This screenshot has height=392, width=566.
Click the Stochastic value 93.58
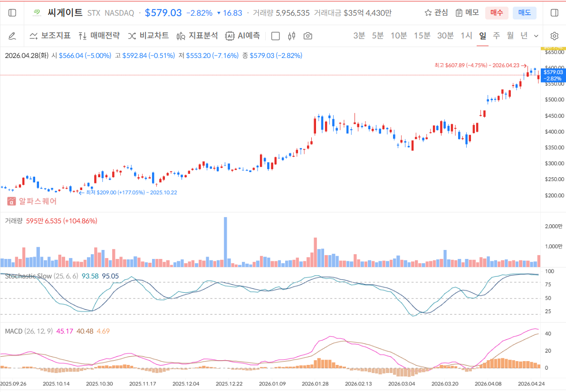point(90,276)
